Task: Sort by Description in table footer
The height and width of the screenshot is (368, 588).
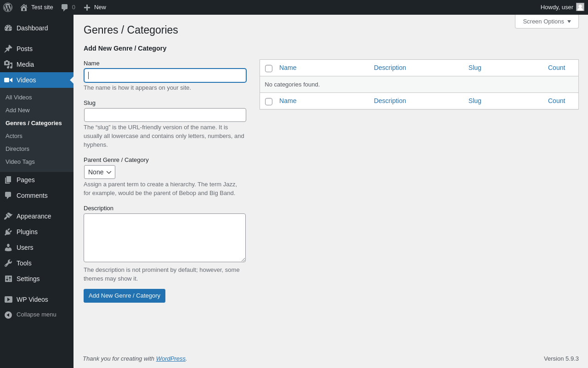Action: [390, 101]
